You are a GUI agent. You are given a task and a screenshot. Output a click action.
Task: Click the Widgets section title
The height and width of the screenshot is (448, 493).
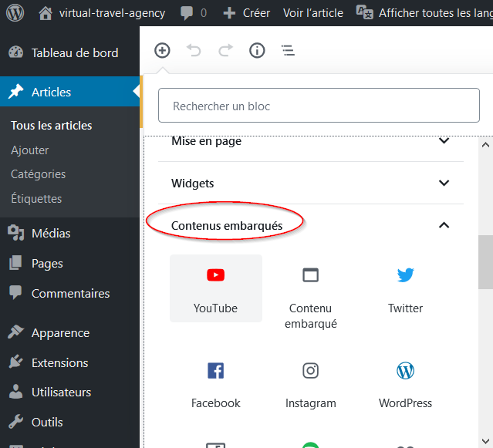pos(192,184)
